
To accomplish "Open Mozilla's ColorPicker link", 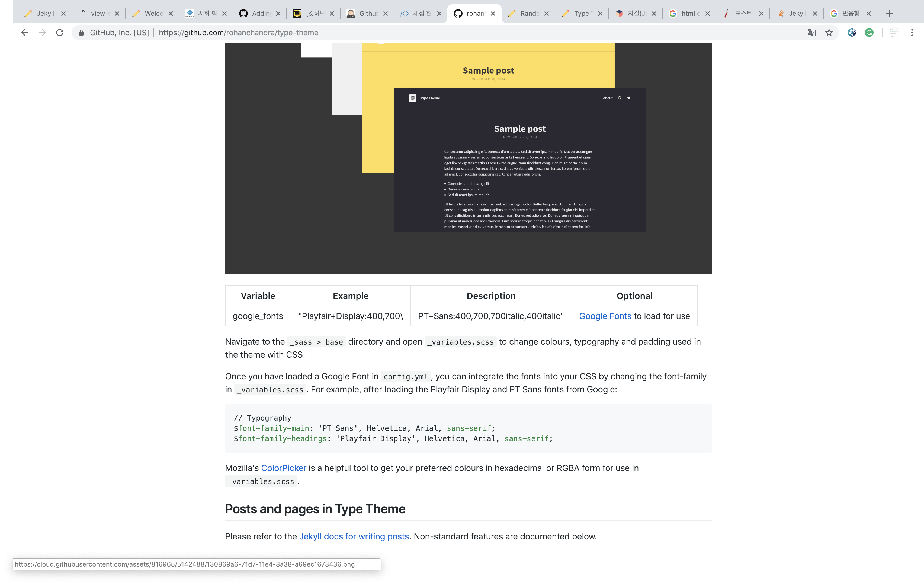I will click(284, 468).
